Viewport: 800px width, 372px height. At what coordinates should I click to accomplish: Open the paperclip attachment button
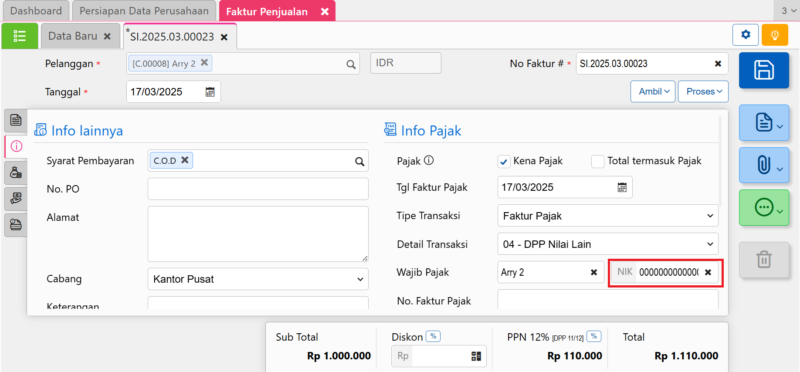click(x=764, y=165)
